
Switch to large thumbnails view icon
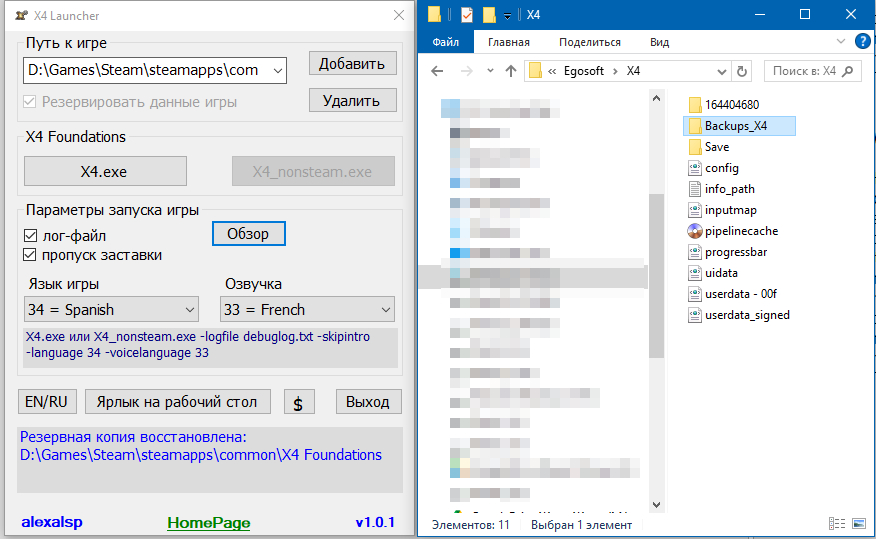click(x=857, y=524)
